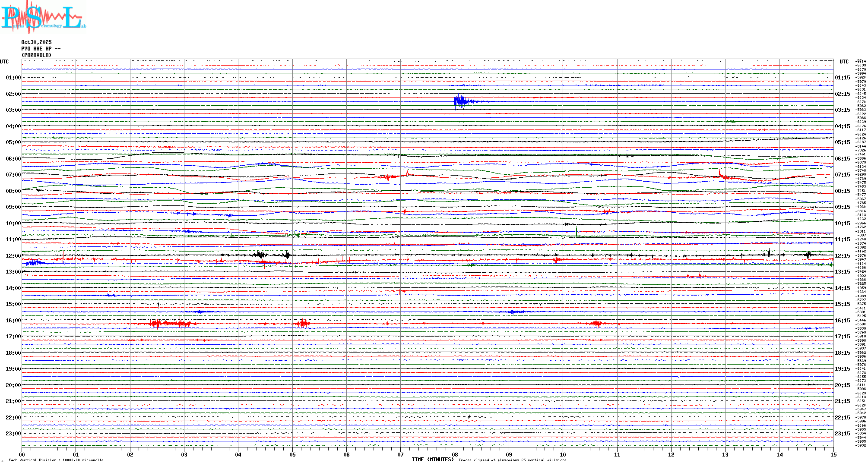Image resolution: width=868 pixels, height=466 pixels.
Task: Click the 23:00 hour label on the left
Action: [13, 434]
